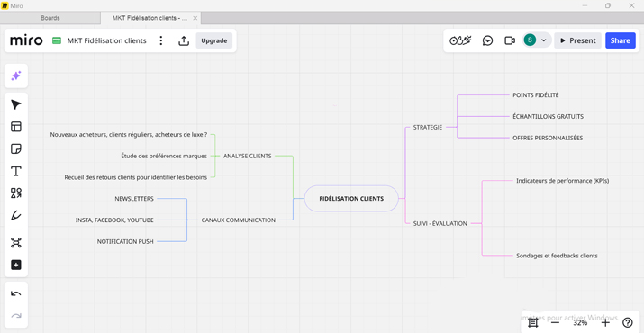Screen dimensions: 644x333
Task: Select the ÉCHANTILLONS GRATUITS node
Action: [x=548, y=117]
